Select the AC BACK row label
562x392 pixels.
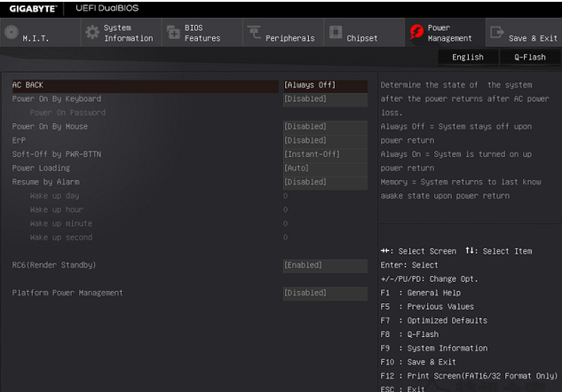coord(28,85)
